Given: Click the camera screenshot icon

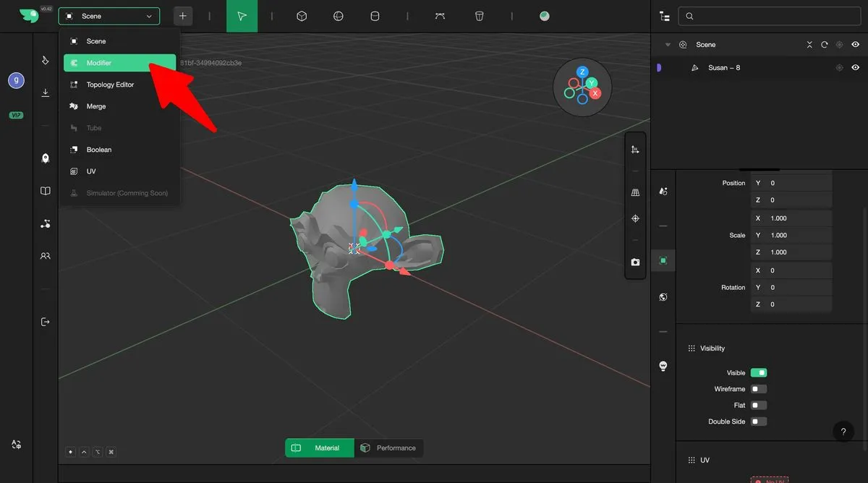Looking at the screenshot, I should tap(635, 262).
